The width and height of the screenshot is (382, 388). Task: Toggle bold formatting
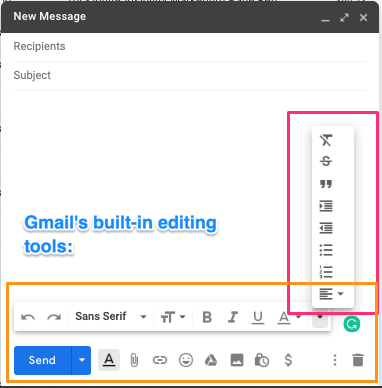[x=207, y=317]
